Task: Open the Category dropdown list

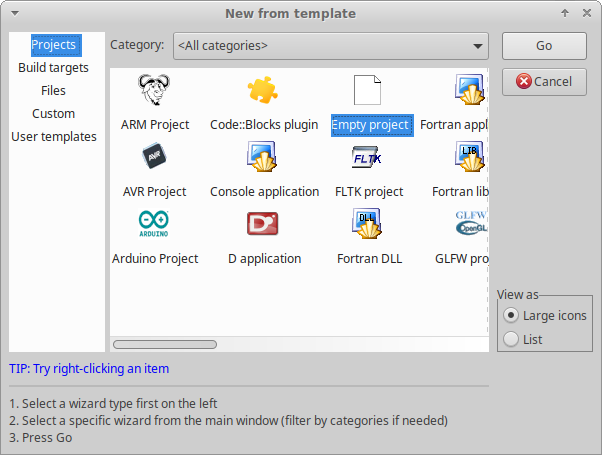Action: (x=330, y=46)
